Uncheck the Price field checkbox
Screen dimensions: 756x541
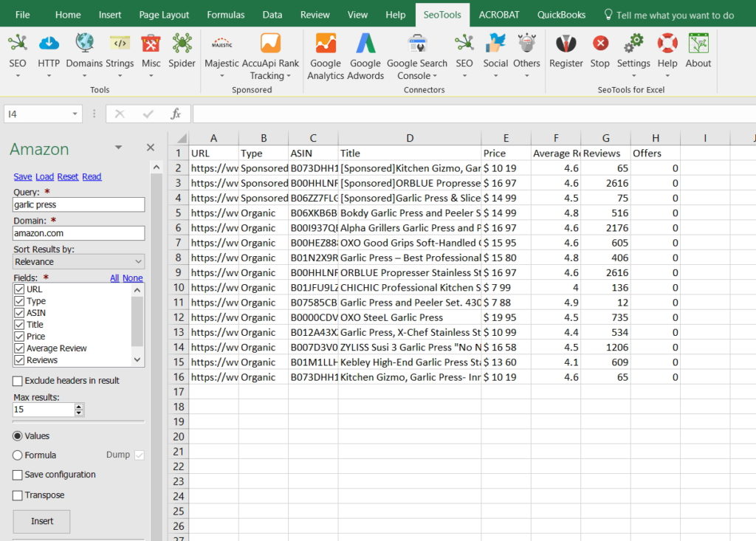(x=19, y=337)
